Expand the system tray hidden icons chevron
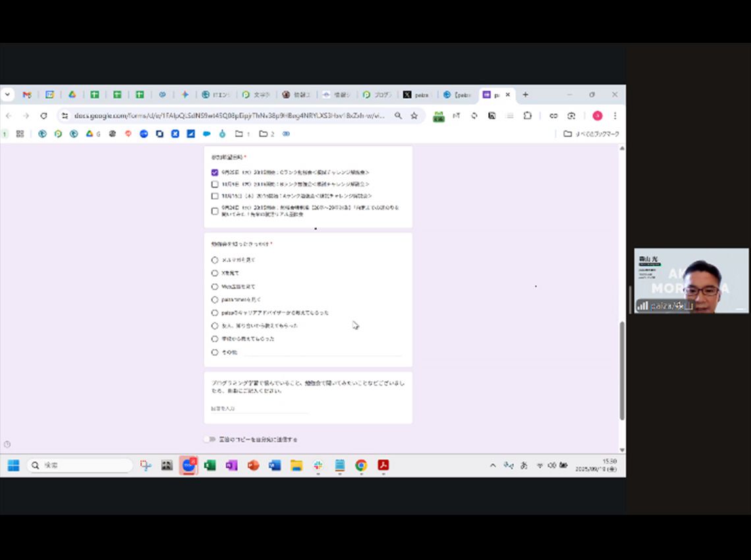Screen dimensions: 751x560 coord(492,466)
